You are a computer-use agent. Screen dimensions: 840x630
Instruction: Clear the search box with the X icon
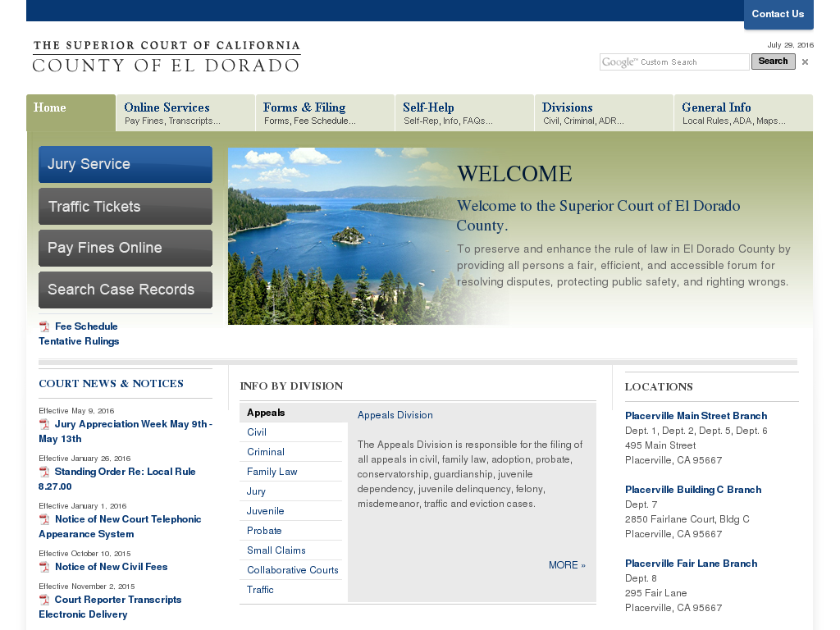tap(805, 62)
